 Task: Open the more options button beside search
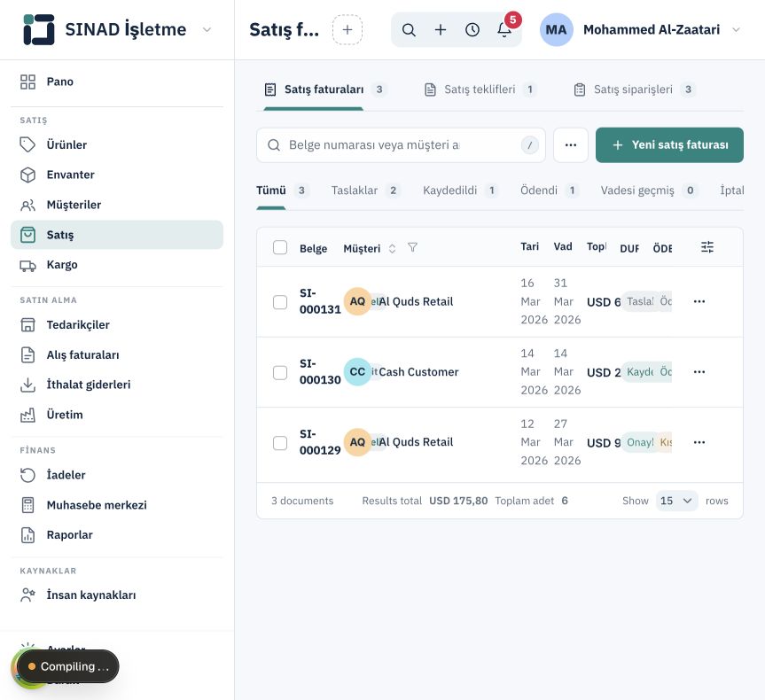pyautogui.click(x=571, y=145)
